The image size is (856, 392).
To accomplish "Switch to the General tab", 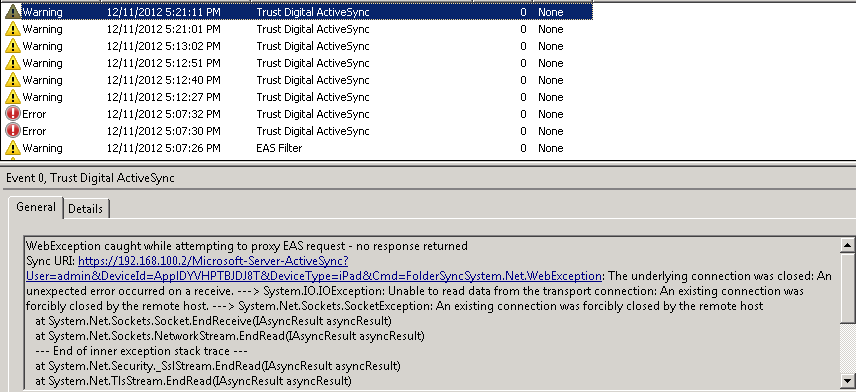I will coord(36,207).
